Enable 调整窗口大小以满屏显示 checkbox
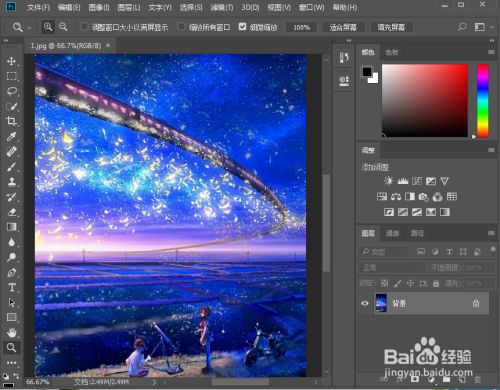 85,26
